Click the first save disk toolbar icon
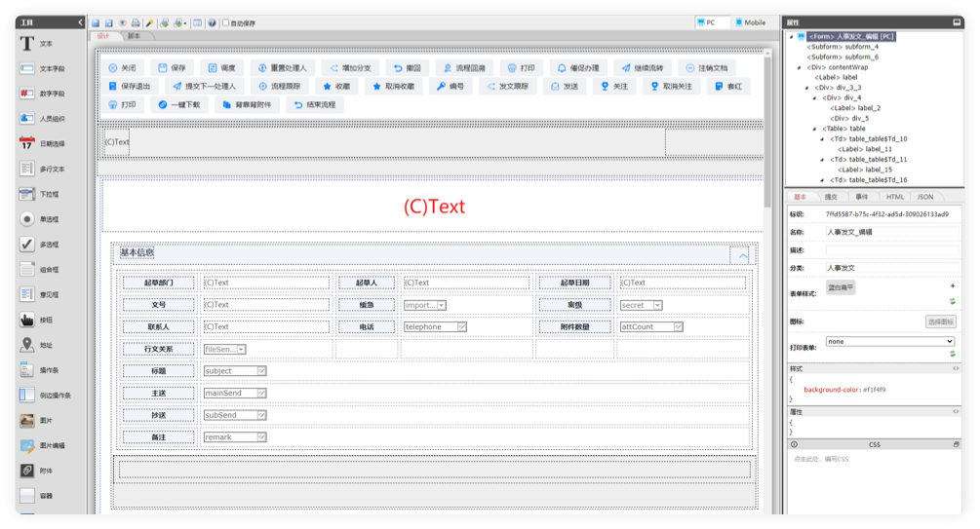980x529 pixels. (96, 23)
